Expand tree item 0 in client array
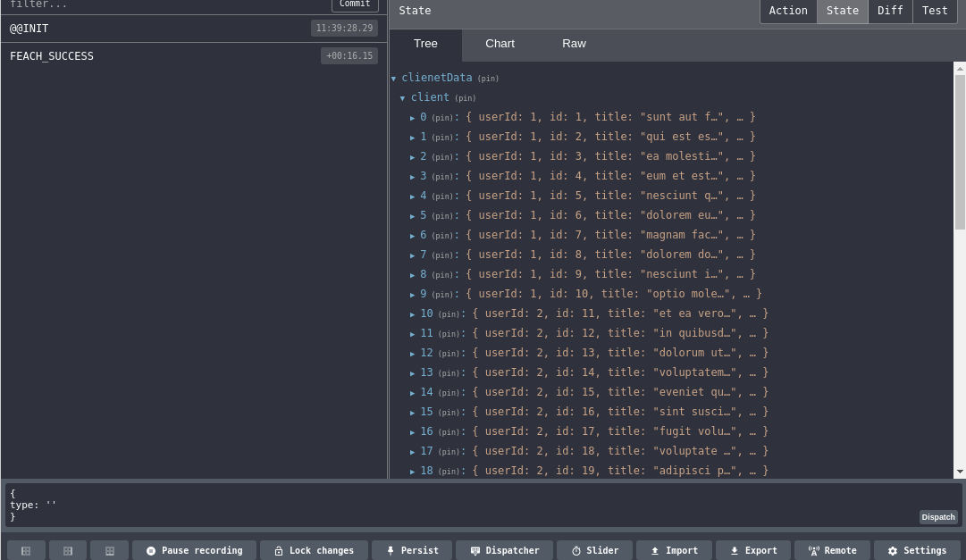This screenshot has width=966, height=560. [x=414, y=117]
